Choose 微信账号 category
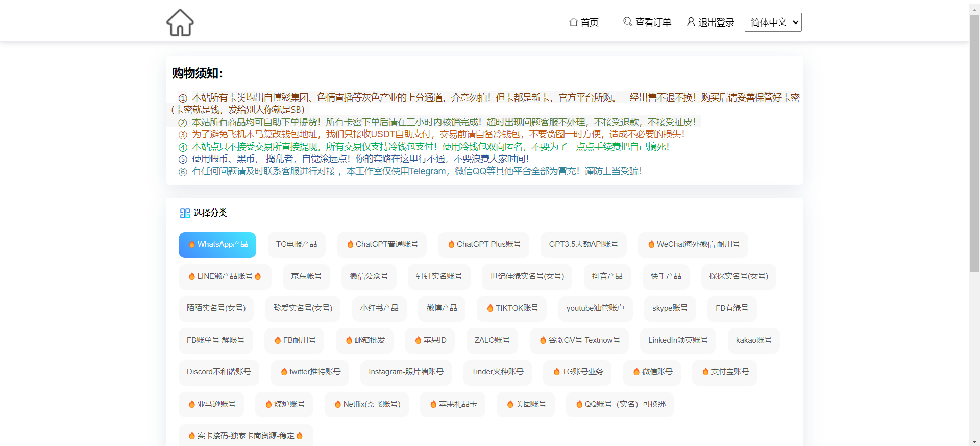The image size is (980, 446). coord(652,372)
